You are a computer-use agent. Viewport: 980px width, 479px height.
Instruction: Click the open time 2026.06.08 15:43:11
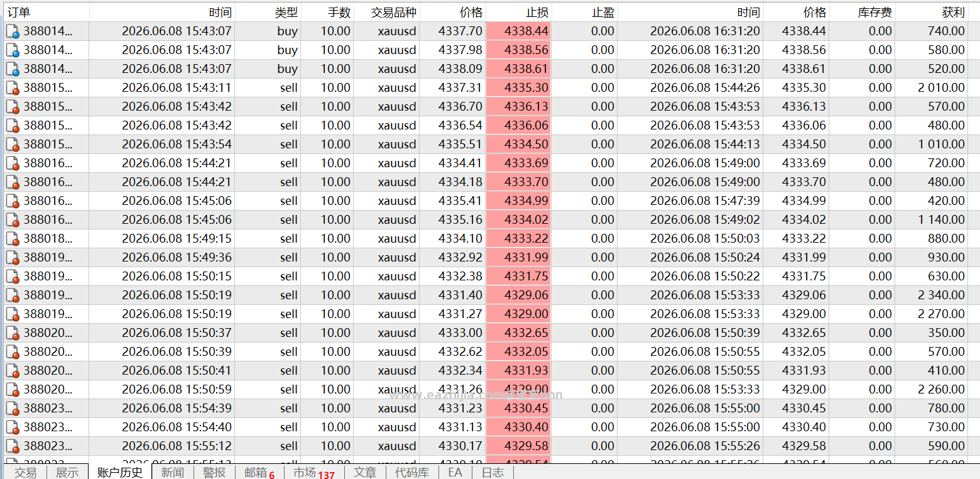[x=177, y=87]
